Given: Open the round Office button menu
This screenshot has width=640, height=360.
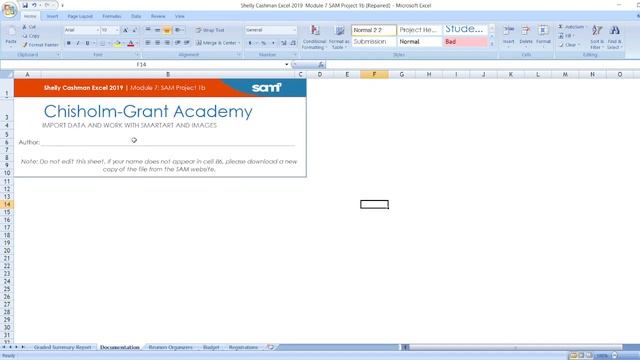Looking at the screenshot, I should pos(9,10).
